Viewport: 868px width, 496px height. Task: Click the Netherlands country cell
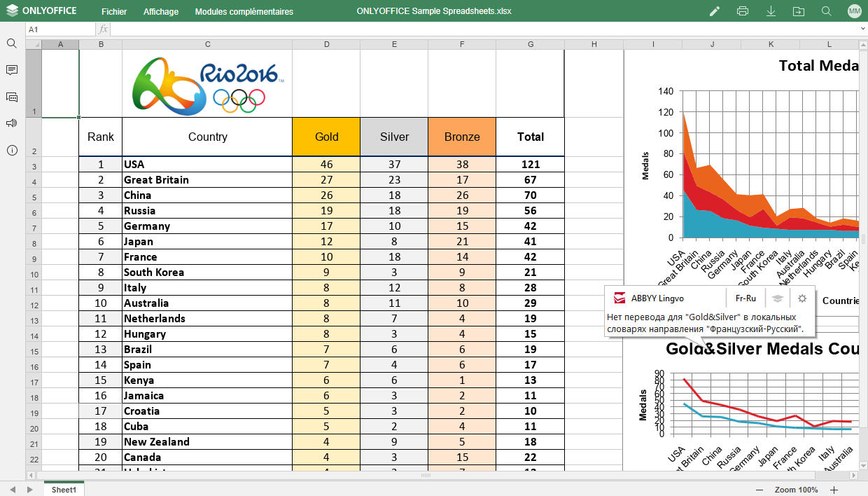click(x=207, y=319)
